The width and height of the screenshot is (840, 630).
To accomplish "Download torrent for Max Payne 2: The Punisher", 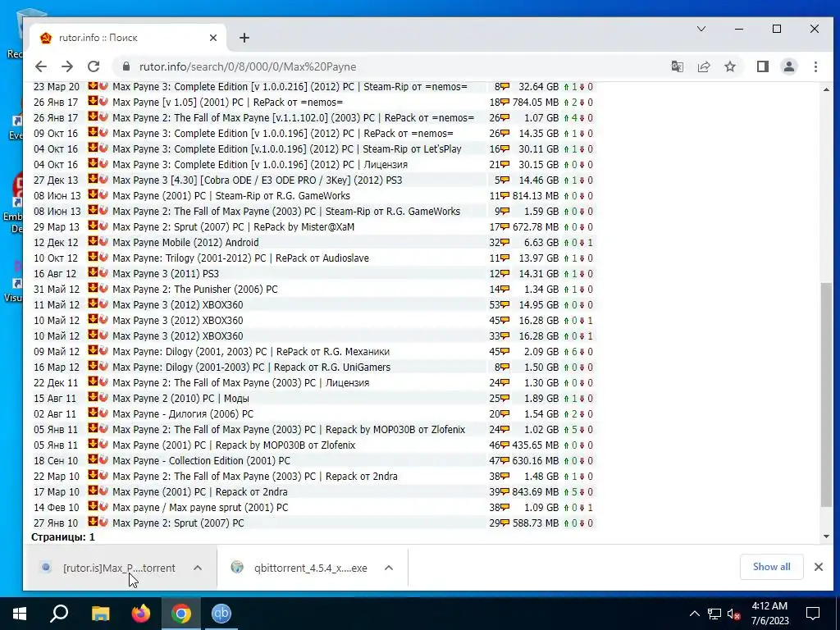I will tap(93, 288).
